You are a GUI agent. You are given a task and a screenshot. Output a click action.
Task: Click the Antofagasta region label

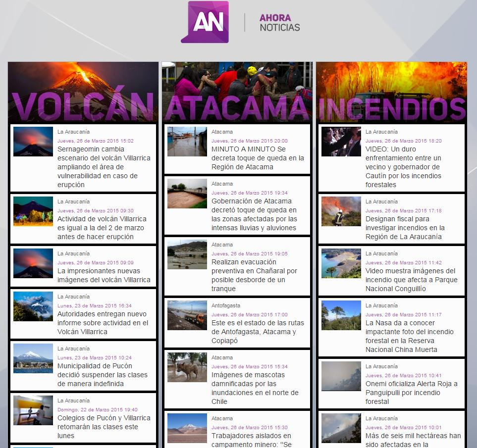(x=226, y=305)
